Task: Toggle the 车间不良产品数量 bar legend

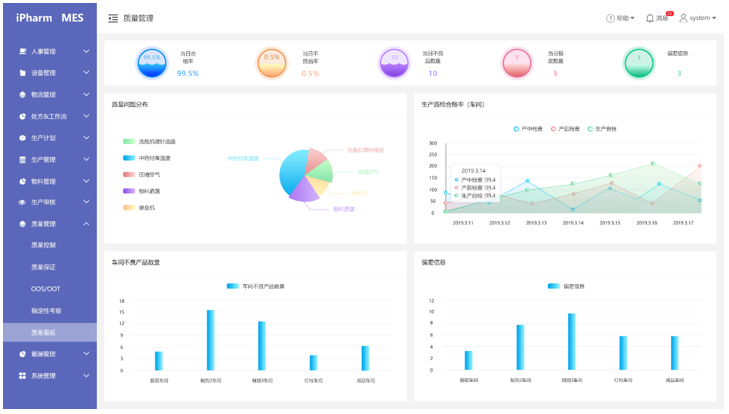Action: (256, 286)
